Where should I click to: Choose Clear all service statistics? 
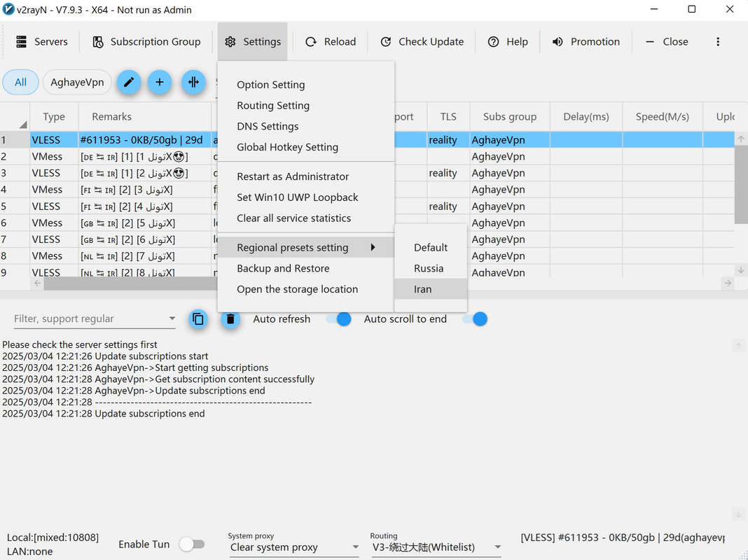tap(306, 218)
